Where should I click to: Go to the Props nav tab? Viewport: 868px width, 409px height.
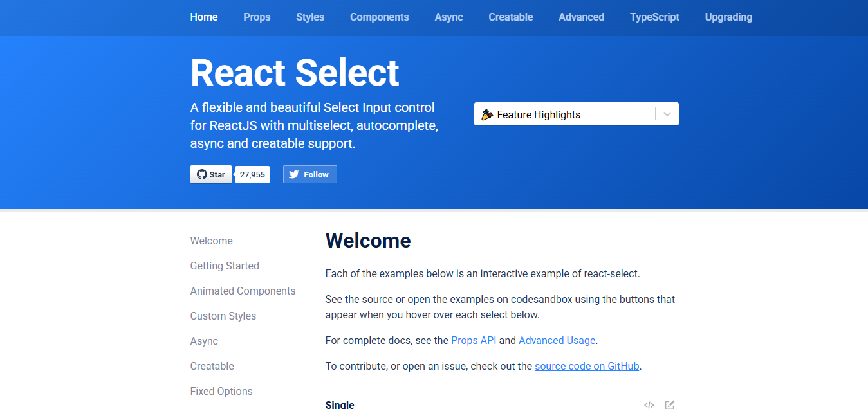click(x=257, y=17)
